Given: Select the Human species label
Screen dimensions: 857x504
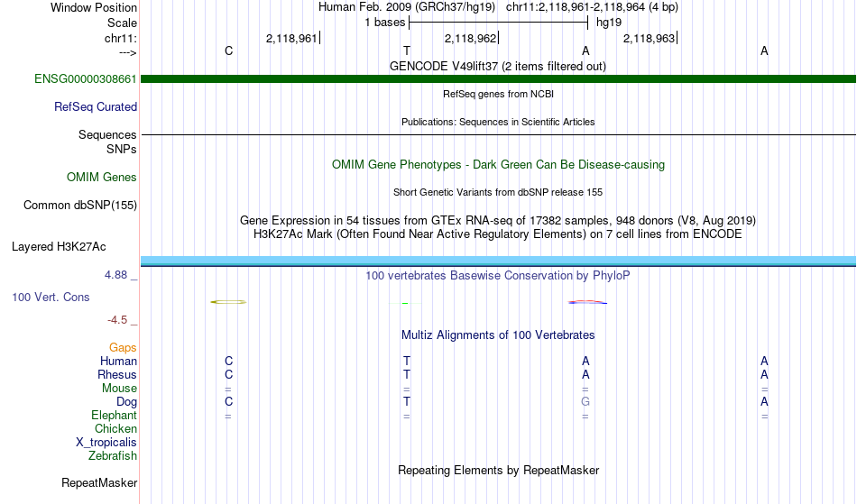Looking at the screenshot, I should click(118, 361).
